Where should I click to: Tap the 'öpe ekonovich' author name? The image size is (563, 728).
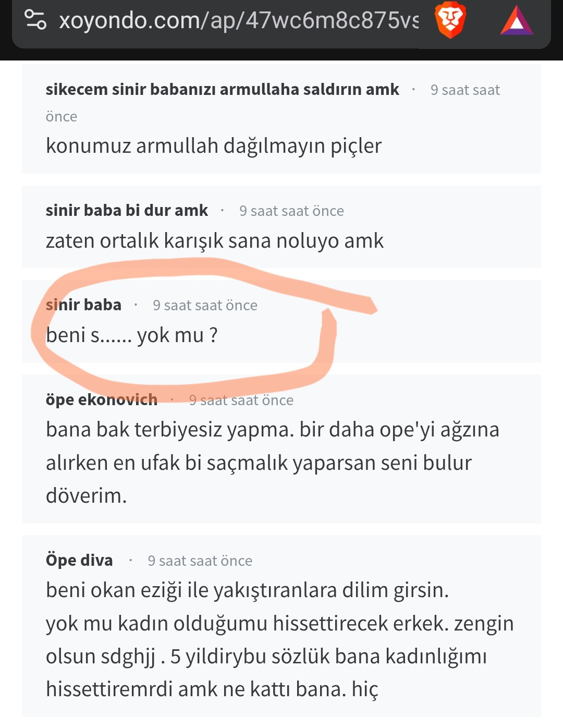click(x=102, y=399)
